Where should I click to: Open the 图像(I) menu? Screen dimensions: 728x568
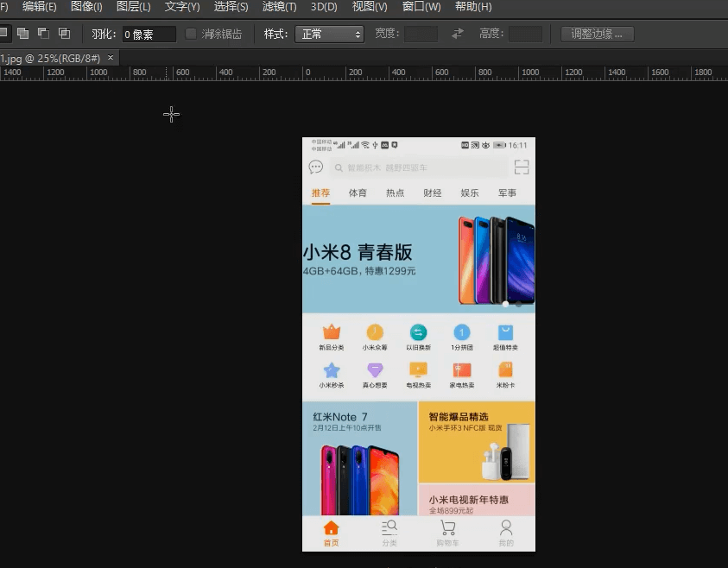pyautogui.click(x=85, y=7)
